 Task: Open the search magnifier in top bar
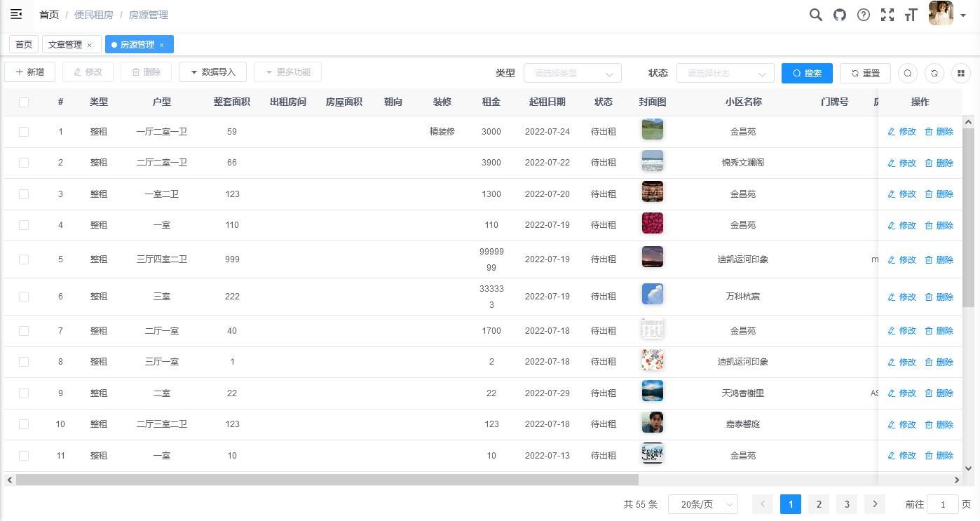816,15
